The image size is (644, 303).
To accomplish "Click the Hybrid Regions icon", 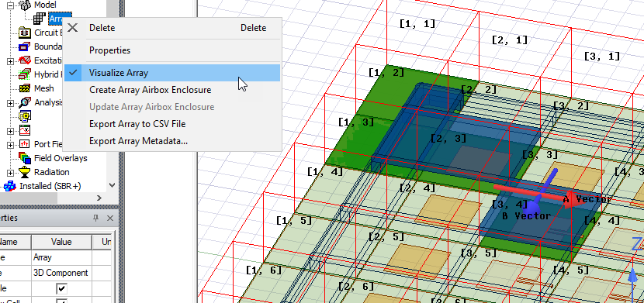I will coord(25,74).
